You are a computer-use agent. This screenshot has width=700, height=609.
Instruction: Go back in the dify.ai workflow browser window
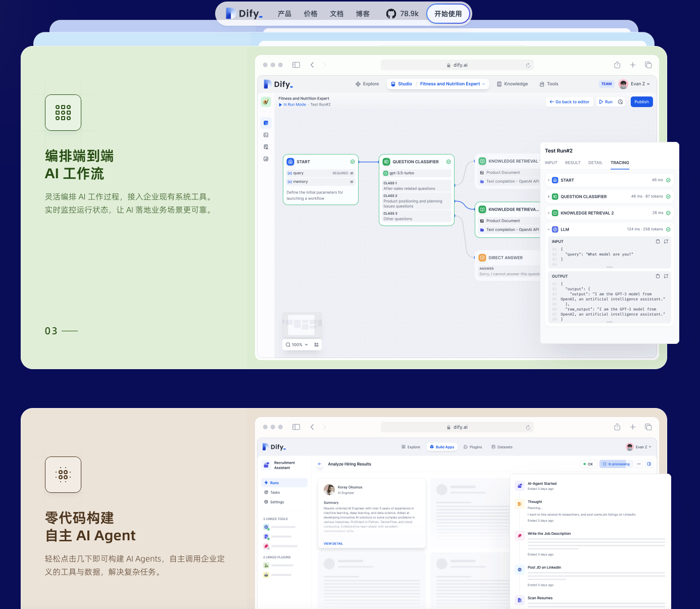pos(312,65)
